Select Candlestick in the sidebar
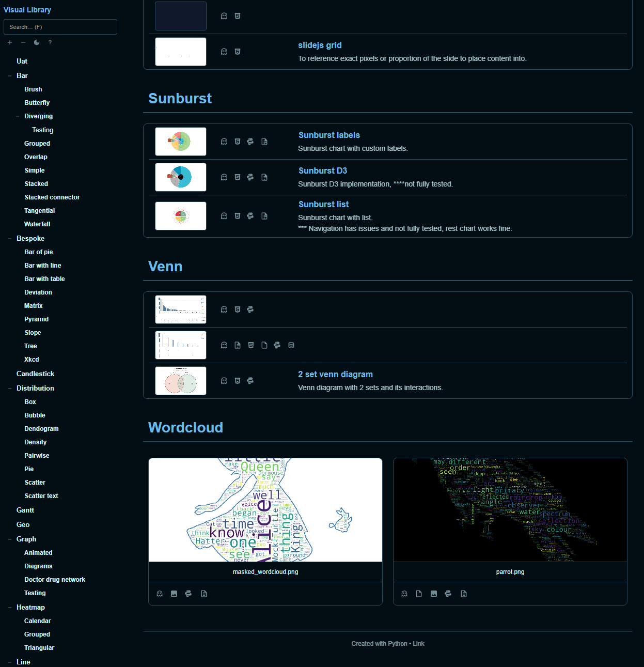 coord(35,374)
